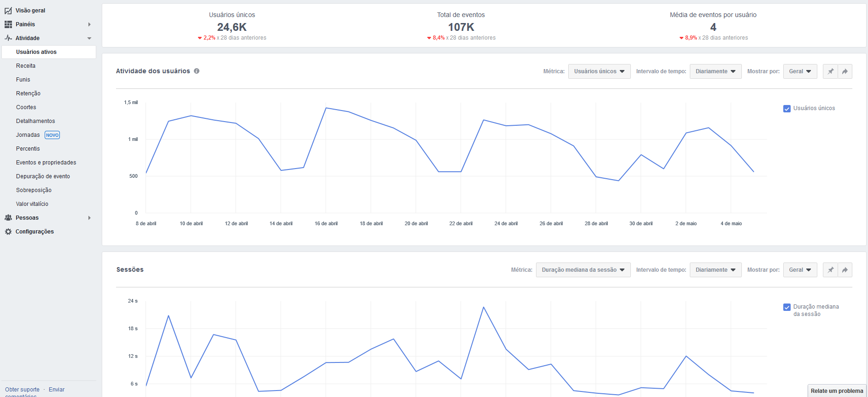Open Geral dropdown in Sessões panel
The height and width of the screenshot is (397, 868).
point(800,270)
